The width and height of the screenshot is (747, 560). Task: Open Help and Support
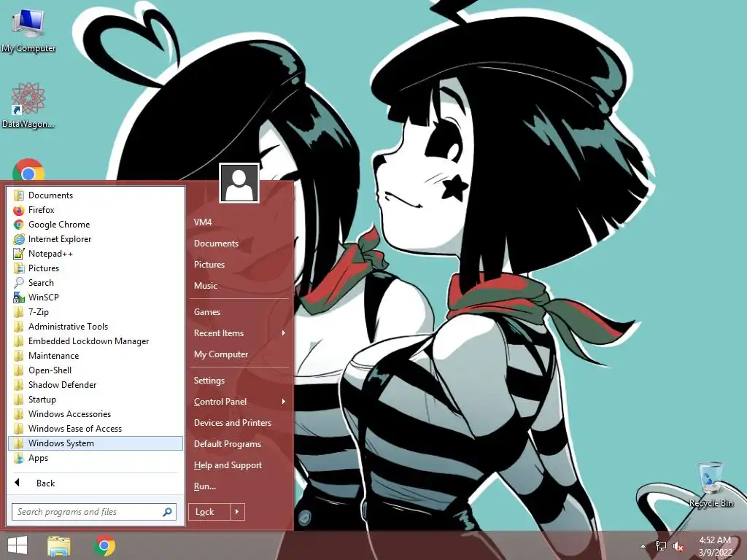coord(239,465)
